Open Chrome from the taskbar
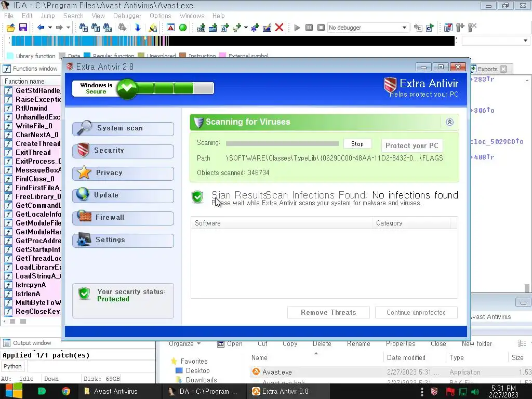532x399 pixels. click(66, 391)
